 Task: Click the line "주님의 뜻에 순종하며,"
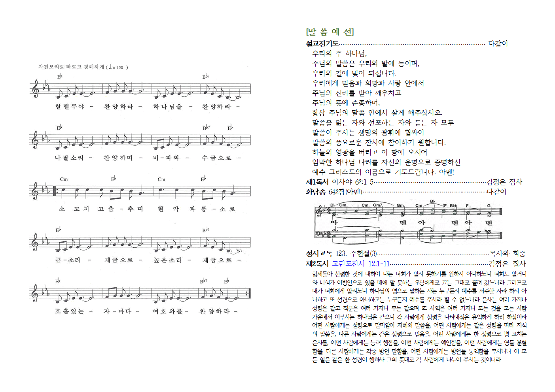[346, 103]
